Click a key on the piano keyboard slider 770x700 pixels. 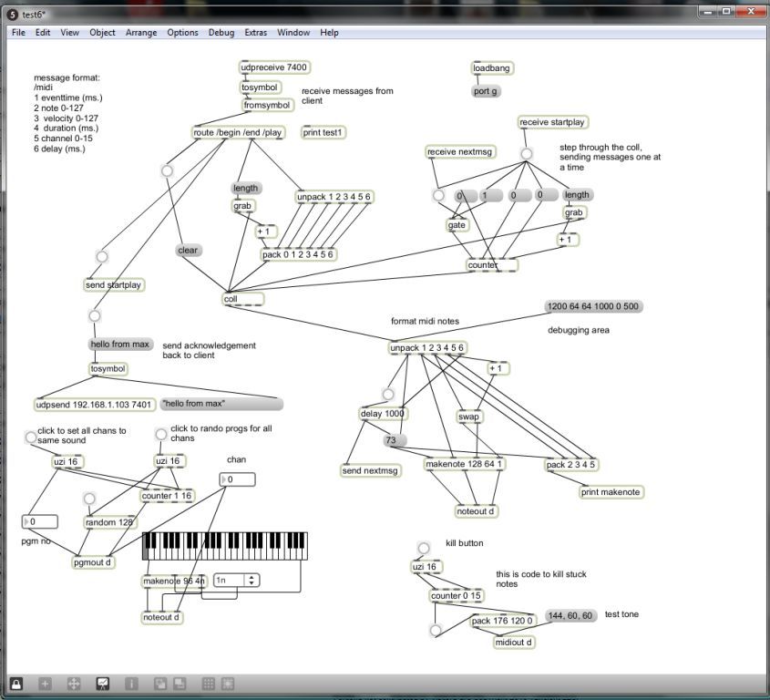click(225, 546)
